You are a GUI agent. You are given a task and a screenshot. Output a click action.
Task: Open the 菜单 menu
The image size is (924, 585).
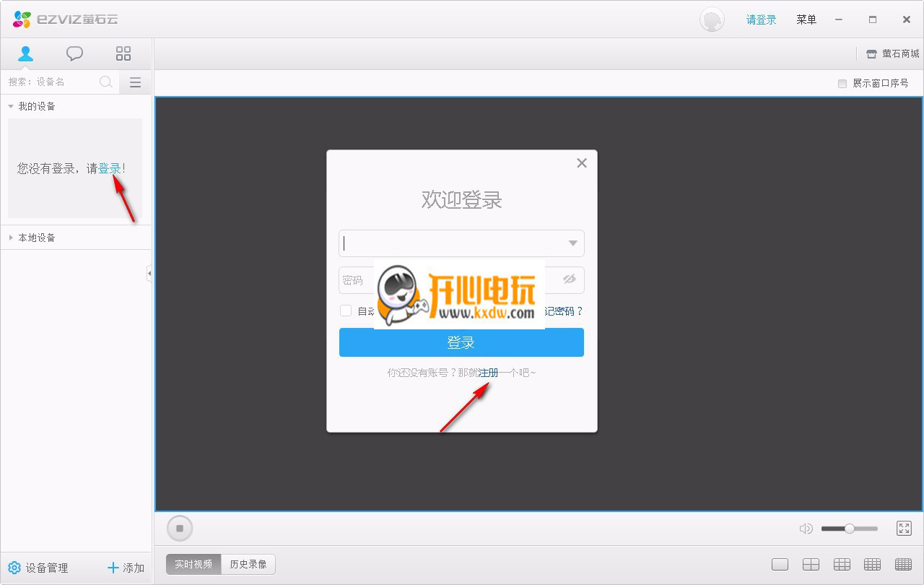click(x=806, y=19)
